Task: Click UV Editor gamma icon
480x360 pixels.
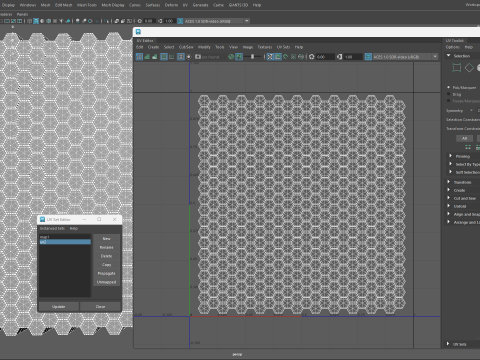Action: coord(339,57)
